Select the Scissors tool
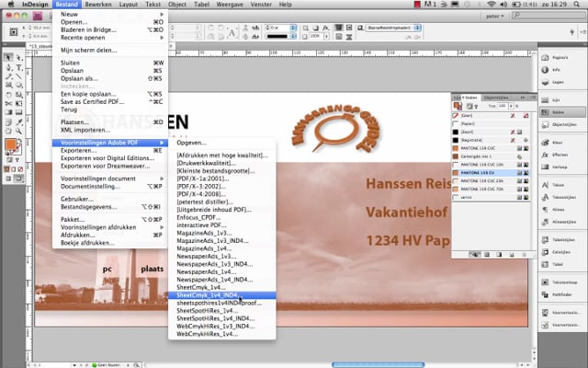The height and width of the screenshot is (368, 588). click(8, 103)
